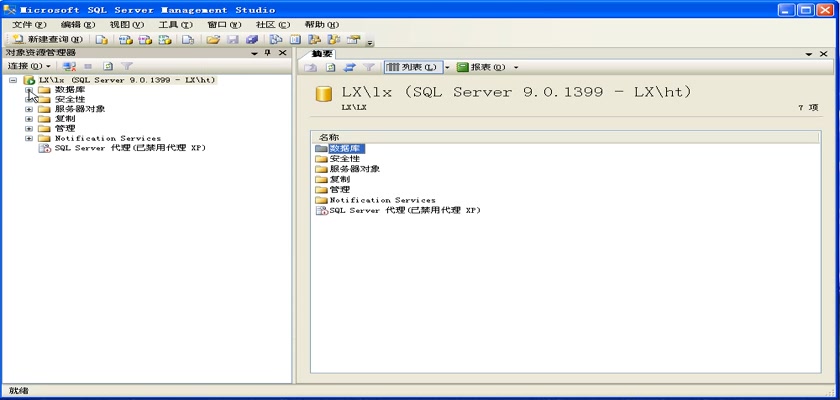Open a new Database Engine Query
840x400 pixels.
(x=102, y=40)
